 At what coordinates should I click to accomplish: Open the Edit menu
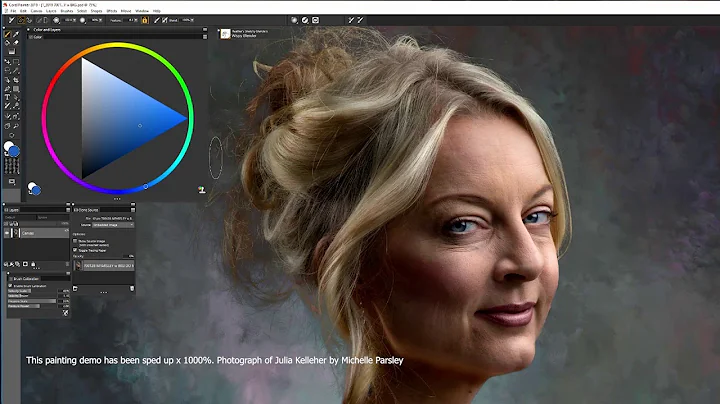click(23, 11)
